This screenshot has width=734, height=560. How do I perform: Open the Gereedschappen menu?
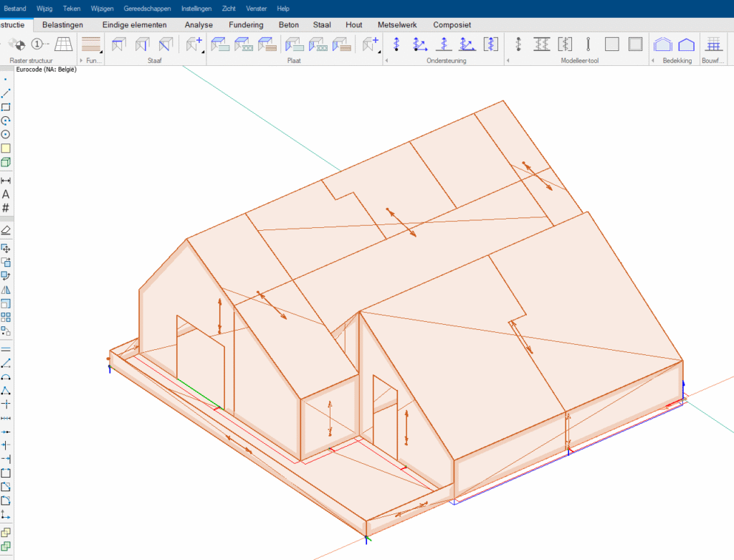click(x=149, y=8)
